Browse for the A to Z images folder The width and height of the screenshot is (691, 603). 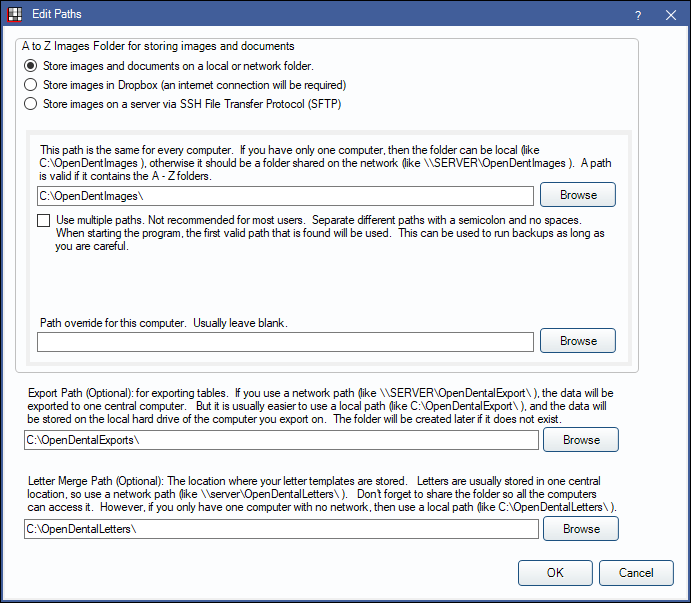[x=578, y=195]
